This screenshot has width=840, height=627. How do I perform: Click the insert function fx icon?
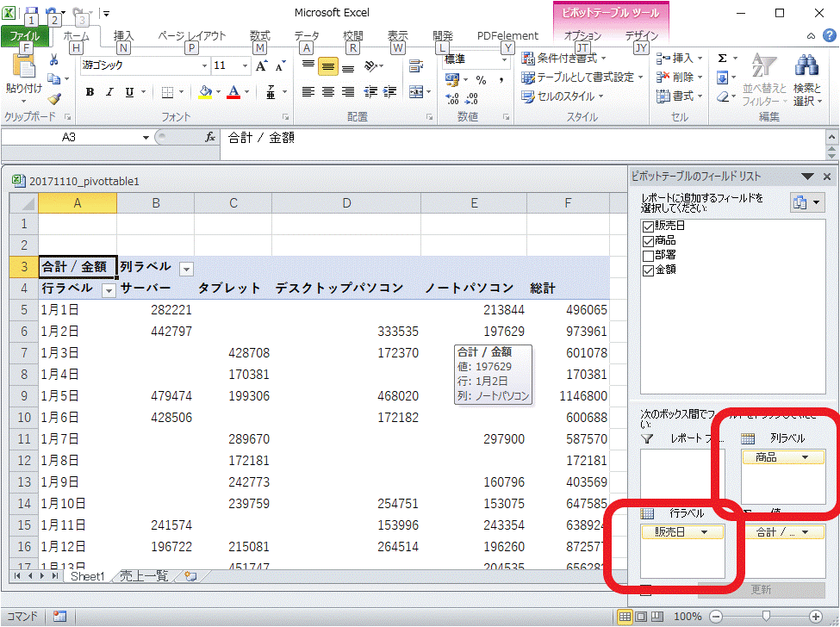tap(209, 138)
